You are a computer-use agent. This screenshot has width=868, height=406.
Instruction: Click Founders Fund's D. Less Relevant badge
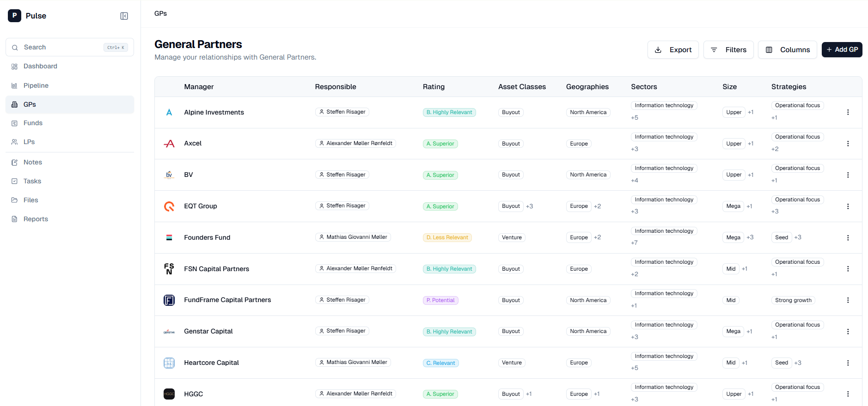(447, 237)
